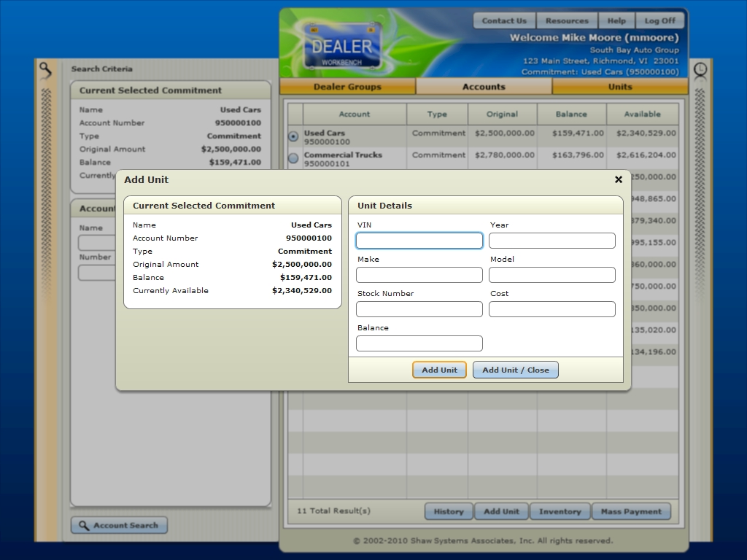Open the Dealer Groups tab

(347, 87)
